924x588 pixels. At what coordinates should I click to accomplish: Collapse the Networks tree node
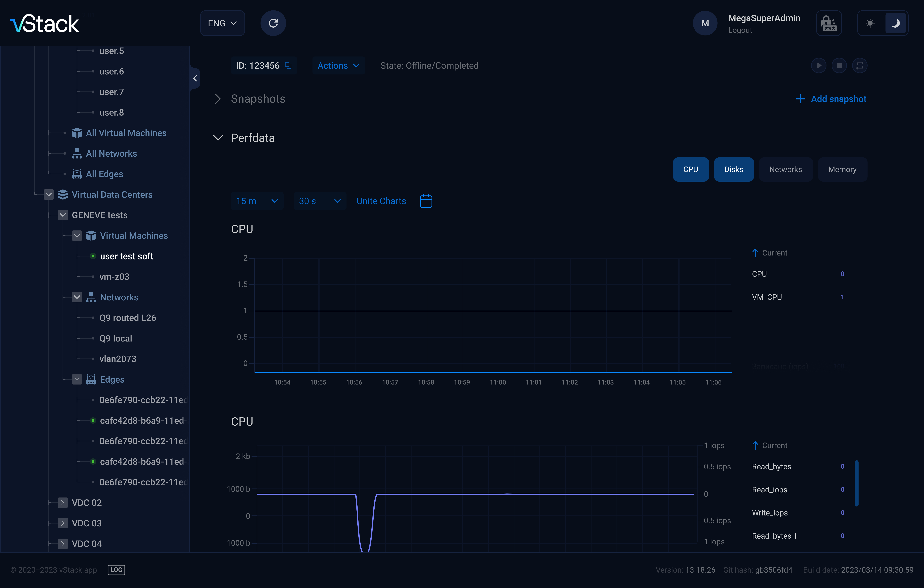click(77, 297)
